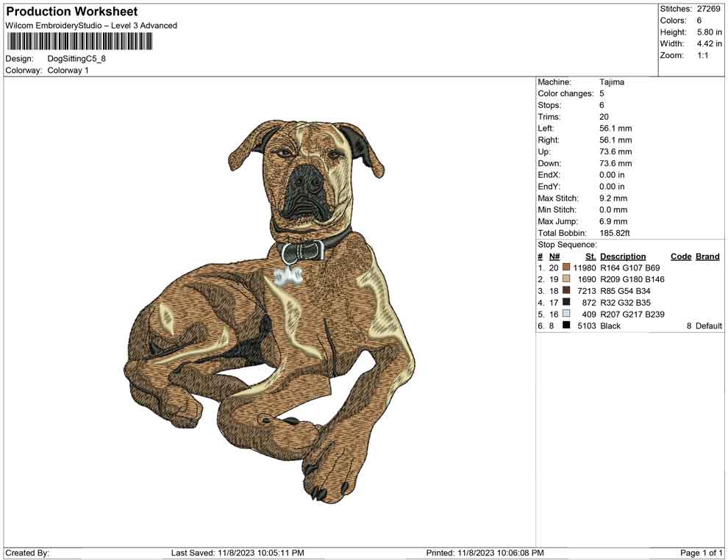Click the 'Page 1 of 1' indicator
728x560 pixels.
coord(701,553)
